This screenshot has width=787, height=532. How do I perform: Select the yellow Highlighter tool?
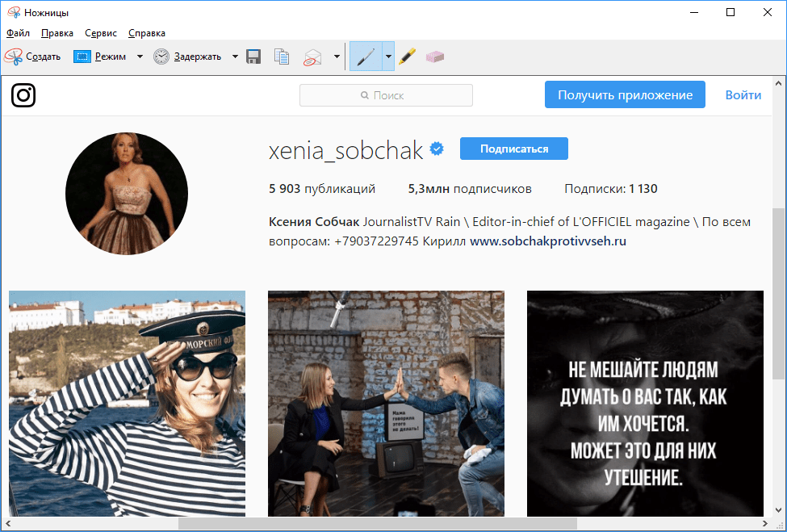click(x=407, y=57)
